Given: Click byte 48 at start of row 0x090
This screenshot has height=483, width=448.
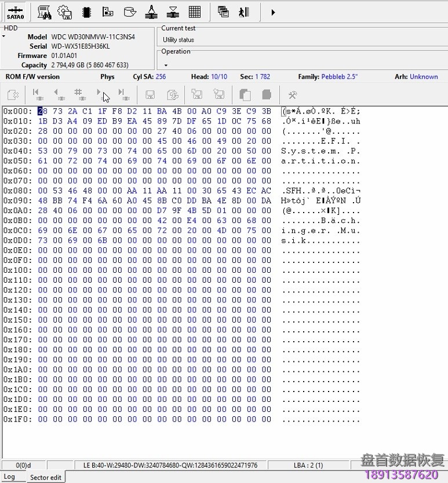Looking at the screenshot, I should [42, 200].
